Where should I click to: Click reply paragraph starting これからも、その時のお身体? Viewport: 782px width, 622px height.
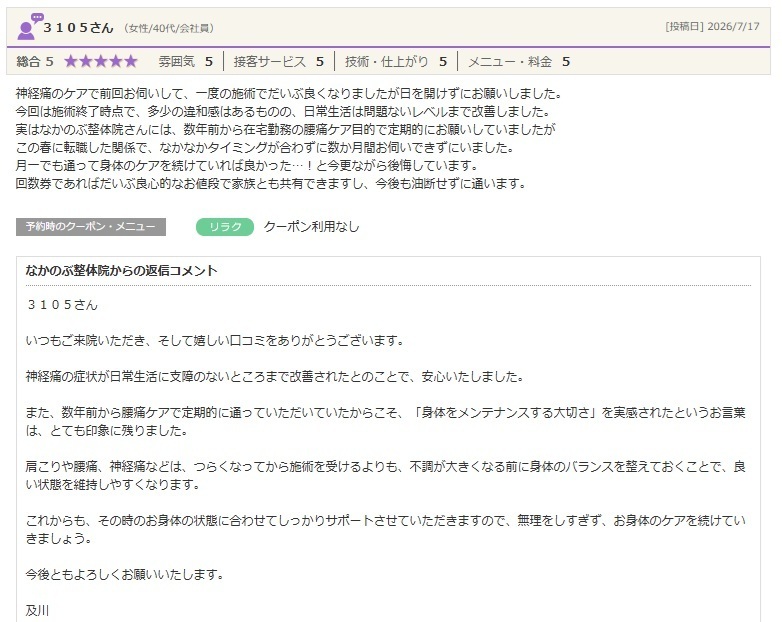386,529
